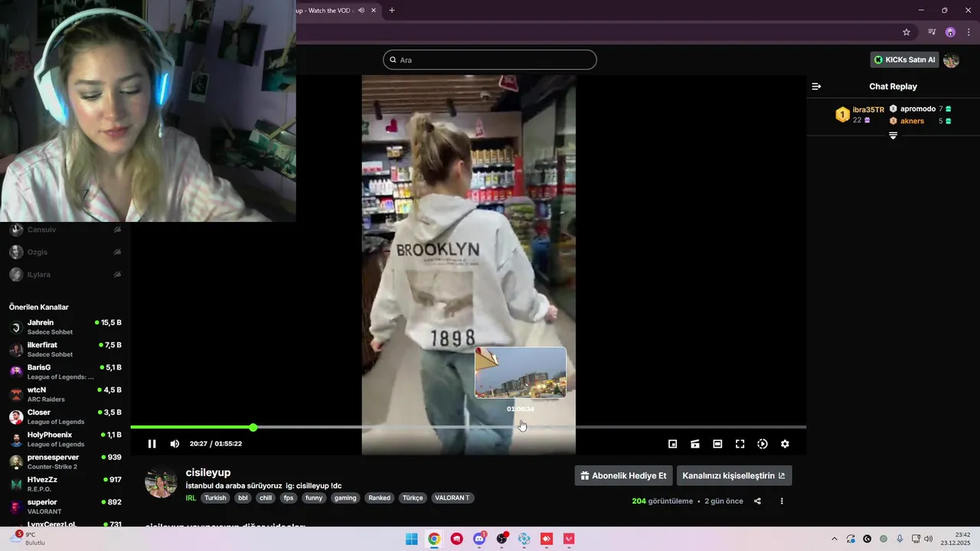980x551 pixels.
Task: Open the taskbar weather widget
Action: 28,539
